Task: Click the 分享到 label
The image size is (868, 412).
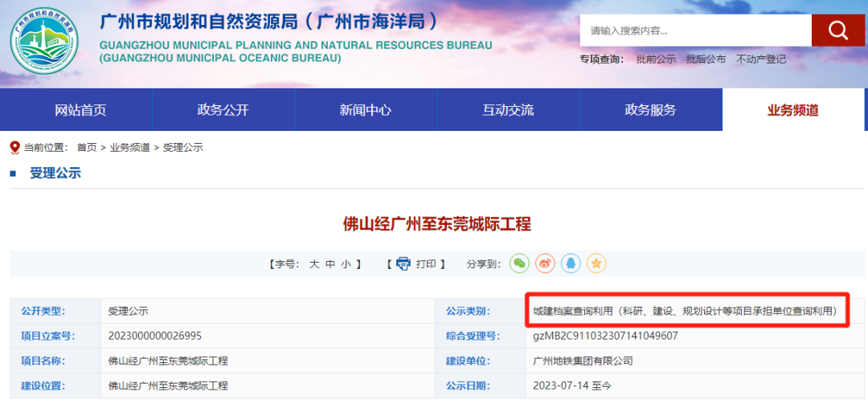Action: click(x=484, y=264)
